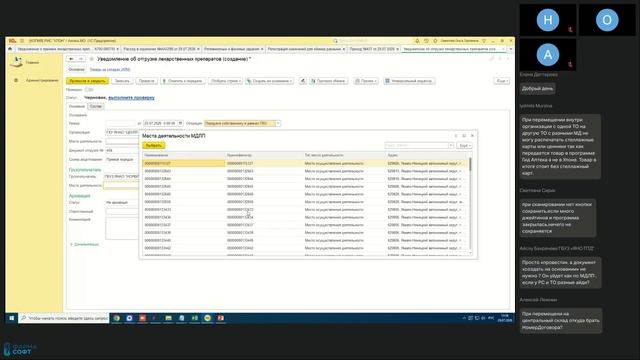The height and width of the screenshot is (360, 640).
Task: Open the calendar picker beside the date field
Action: click(180, 123)
